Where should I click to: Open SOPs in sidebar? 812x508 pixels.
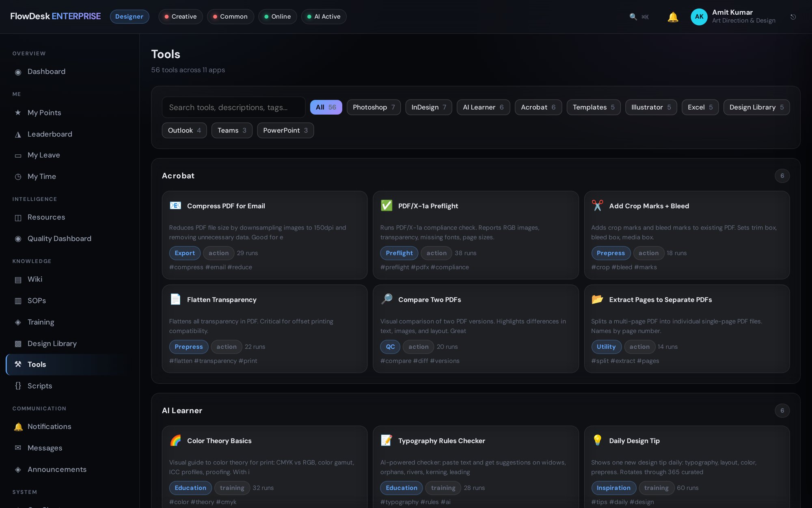pyautogui.click(x=69, y=301)
